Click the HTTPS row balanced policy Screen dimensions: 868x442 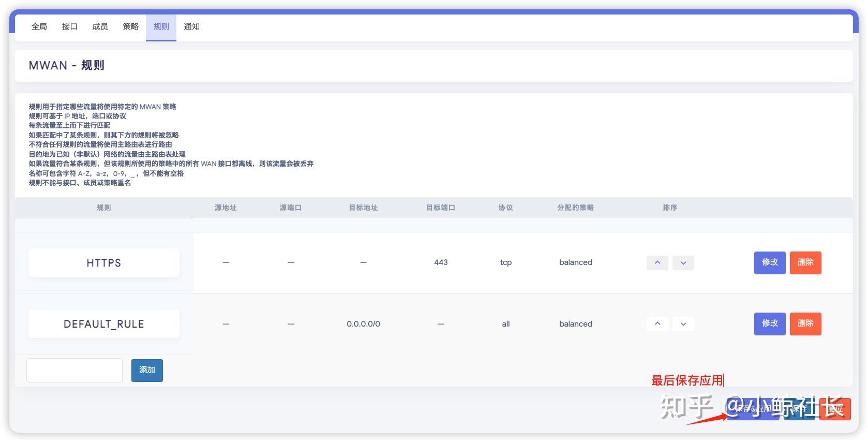tap(576, 262)
